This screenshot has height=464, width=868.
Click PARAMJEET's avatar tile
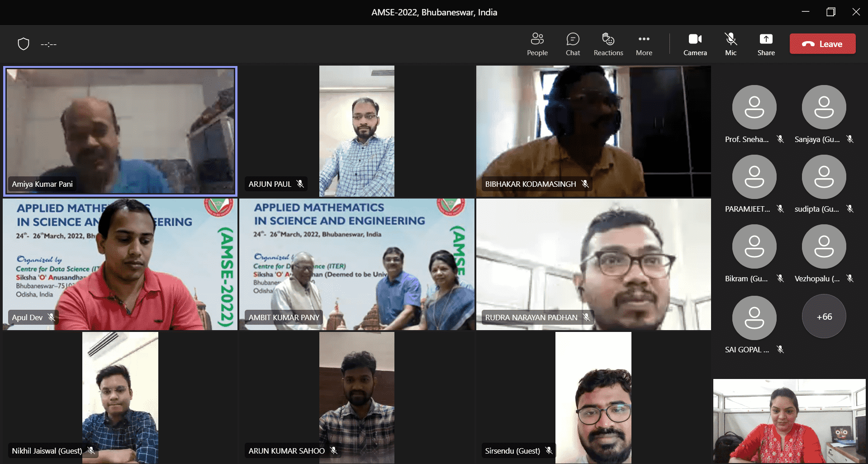754,177
